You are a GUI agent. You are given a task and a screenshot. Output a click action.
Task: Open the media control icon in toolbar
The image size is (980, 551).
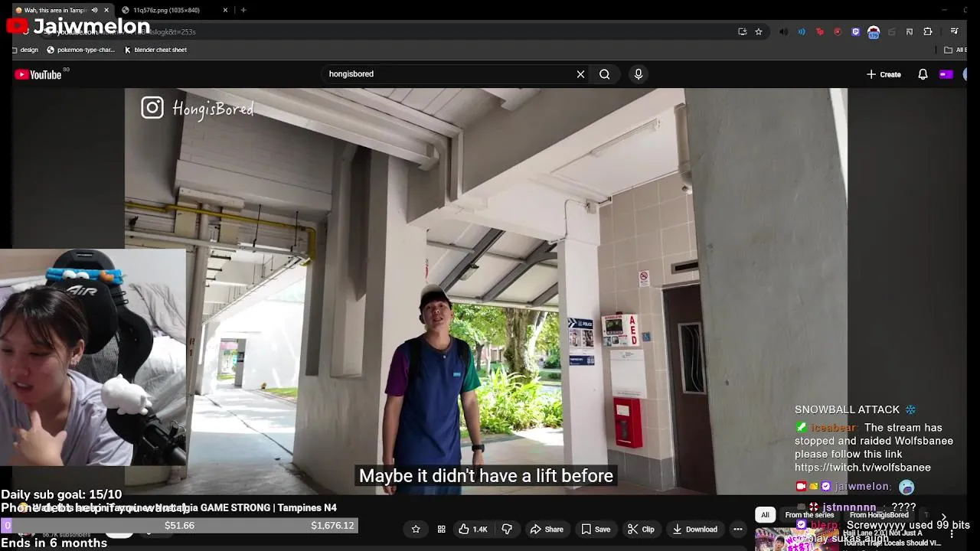click(954, 31)
